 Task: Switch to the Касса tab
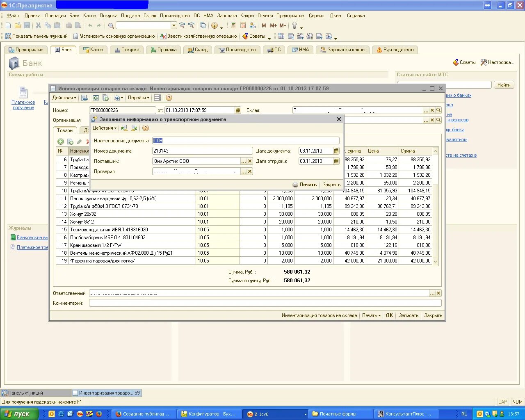93,50
